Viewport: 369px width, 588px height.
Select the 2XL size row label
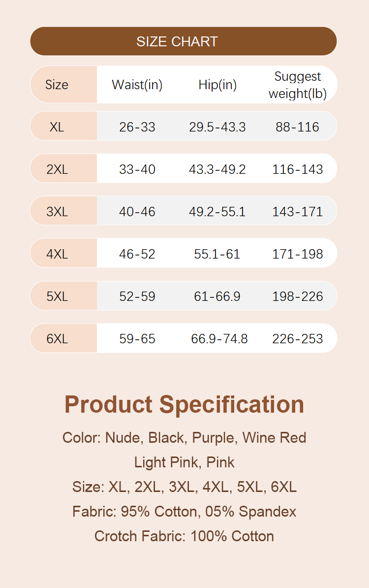click(x=57, y=169)
